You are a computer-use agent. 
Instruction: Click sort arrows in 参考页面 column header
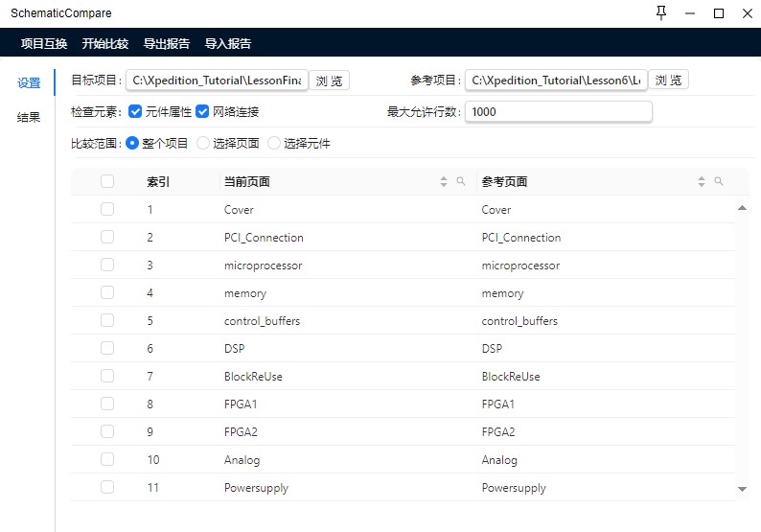(x=702, y=182)
